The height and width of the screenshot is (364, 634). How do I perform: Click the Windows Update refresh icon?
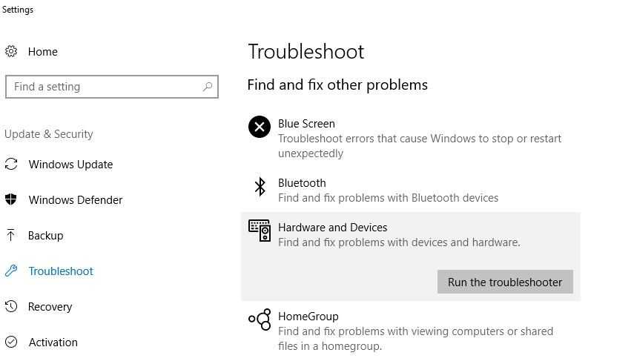tap(11, 165)
